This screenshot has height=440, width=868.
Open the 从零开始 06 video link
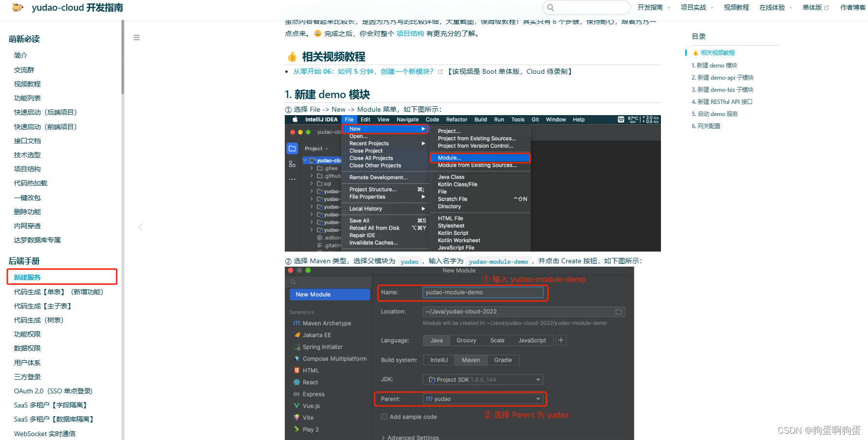click(363, 72)
